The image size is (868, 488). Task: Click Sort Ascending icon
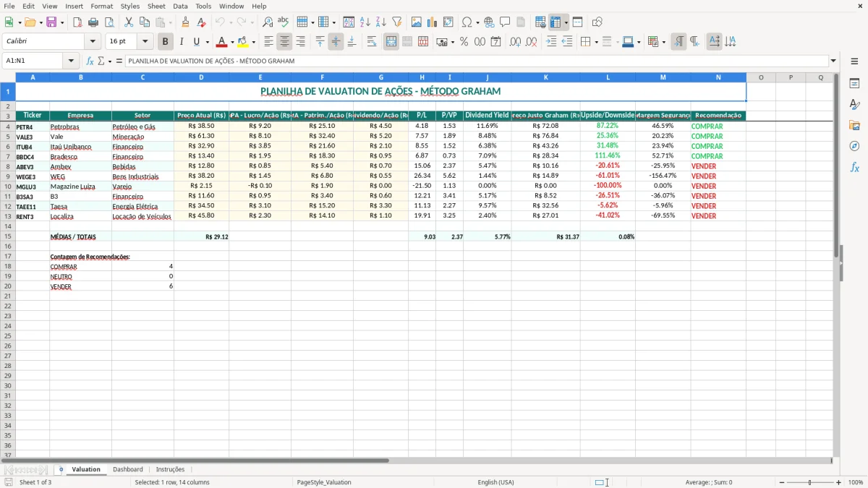[x=365, y=22]
